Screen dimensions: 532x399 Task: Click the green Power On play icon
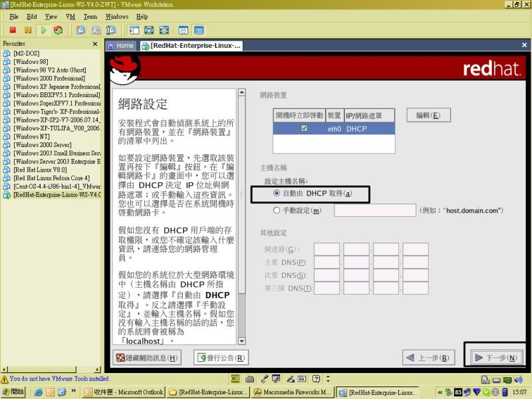click(43, 30)
